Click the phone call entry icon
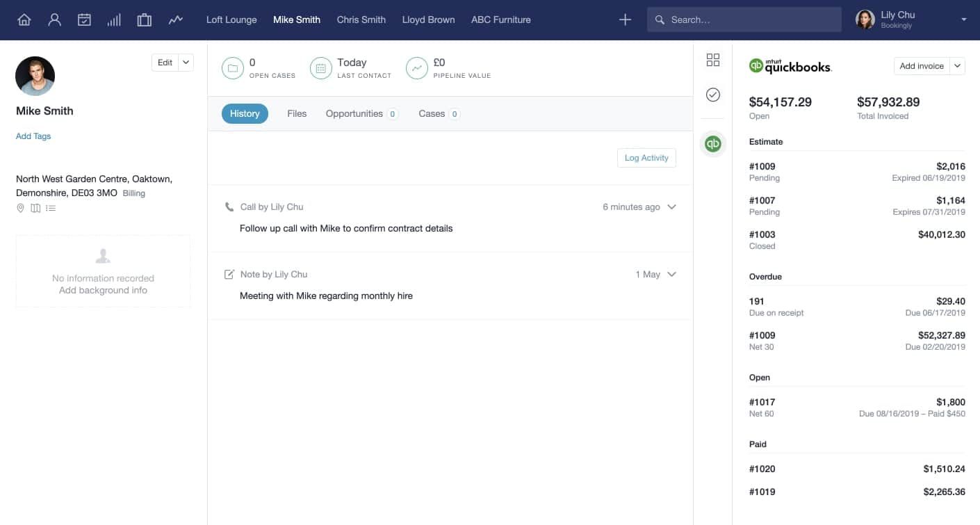Image resolution: width=980 pixels, height=525 pixels. click(229, 207)
